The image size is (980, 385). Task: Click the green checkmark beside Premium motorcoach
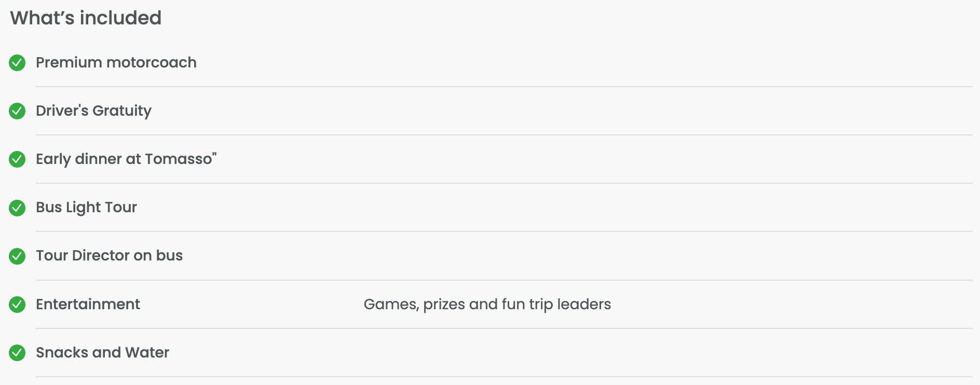point(17,63)
